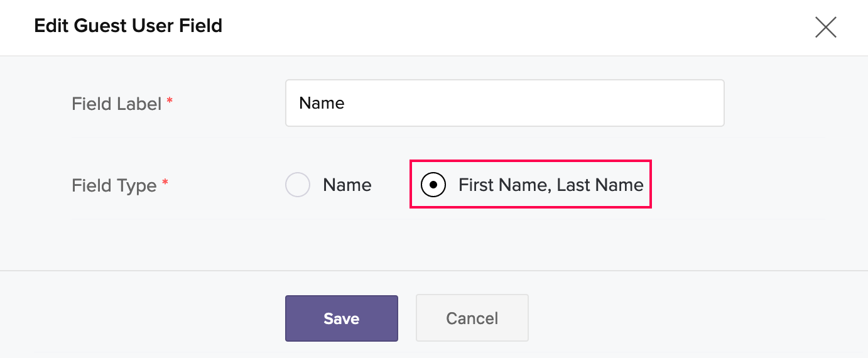Save the guest user field changes
The width and height of the screenshot is (868, 358).
coord(341,318)
